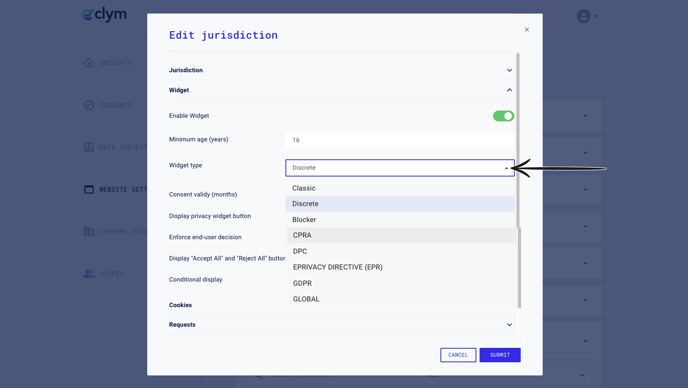
Task: Click the Cancel button
Action: [458, 355]
